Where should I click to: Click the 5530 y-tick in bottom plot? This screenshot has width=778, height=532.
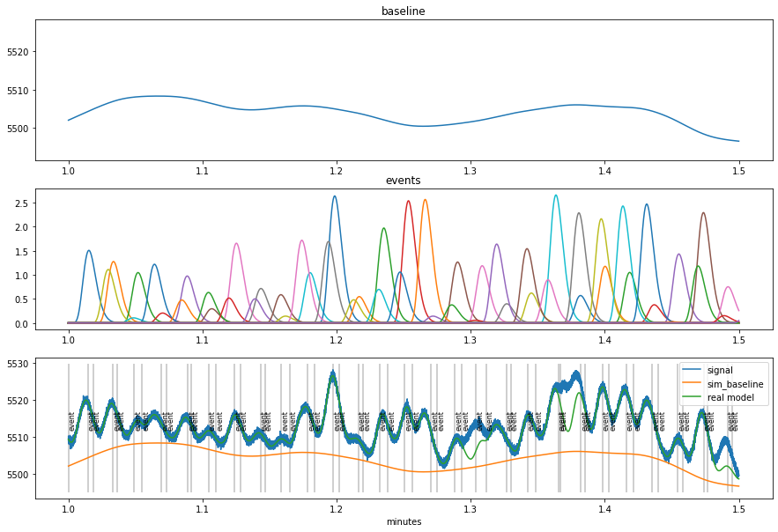(18, 364)
